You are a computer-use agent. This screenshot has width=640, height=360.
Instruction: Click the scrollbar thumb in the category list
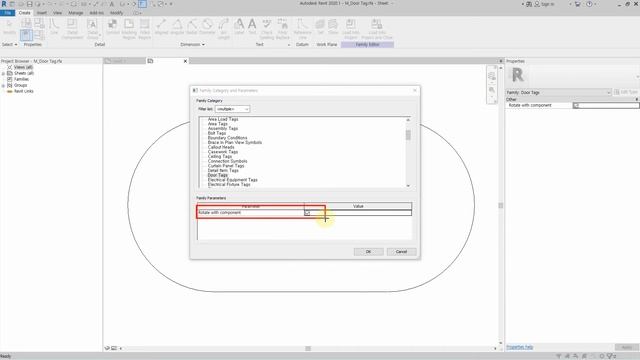(408, 135)
